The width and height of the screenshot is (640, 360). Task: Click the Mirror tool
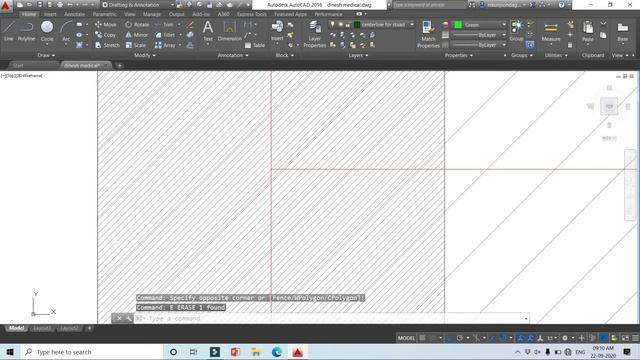137,35
